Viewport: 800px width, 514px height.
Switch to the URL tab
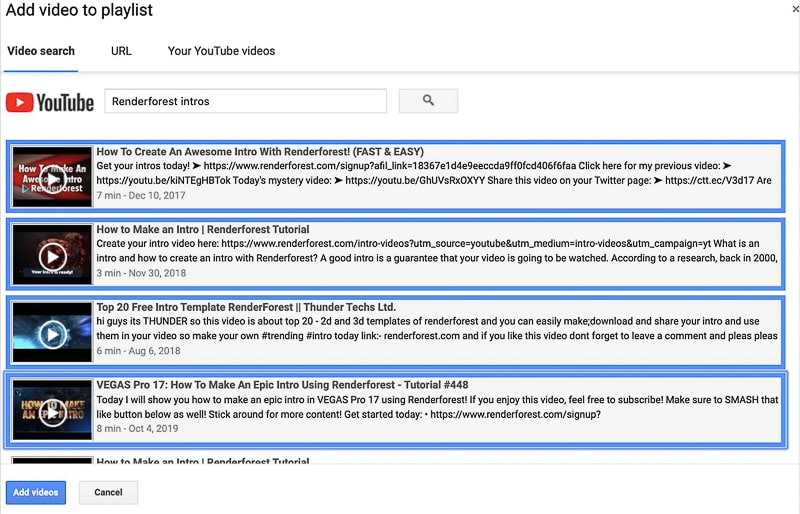[121, 51]
